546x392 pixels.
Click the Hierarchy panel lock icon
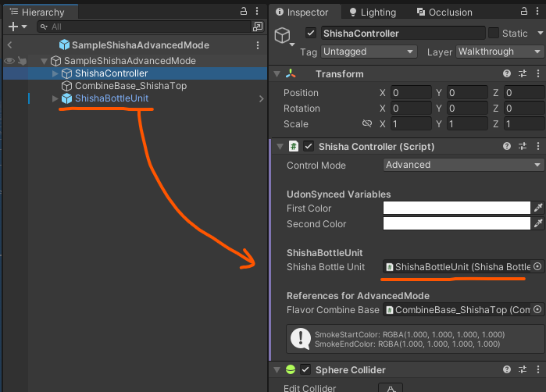(x=244, y=11)
